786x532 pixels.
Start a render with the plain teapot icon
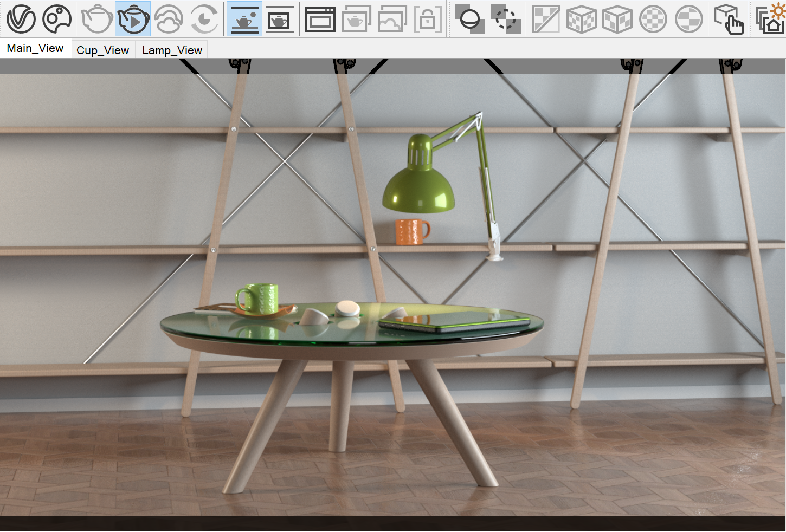coord(96,19)
